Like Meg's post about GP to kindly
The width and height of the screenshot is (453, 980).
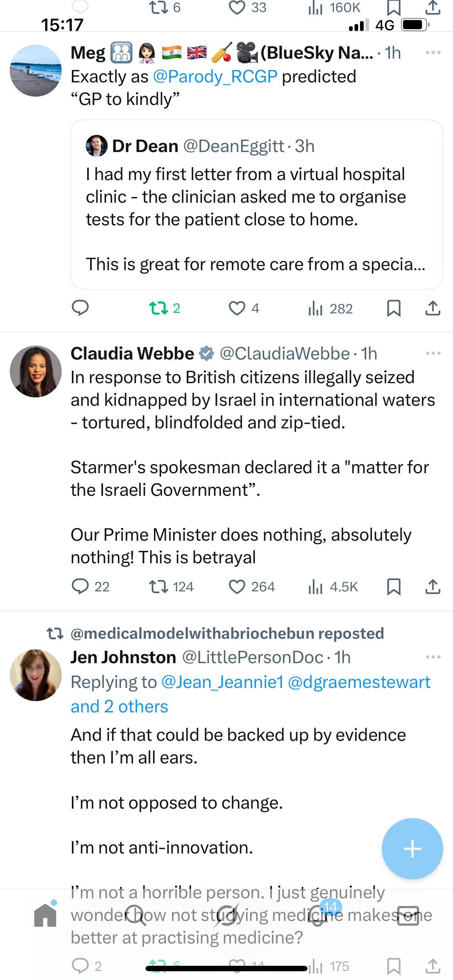tap(237, 308)
